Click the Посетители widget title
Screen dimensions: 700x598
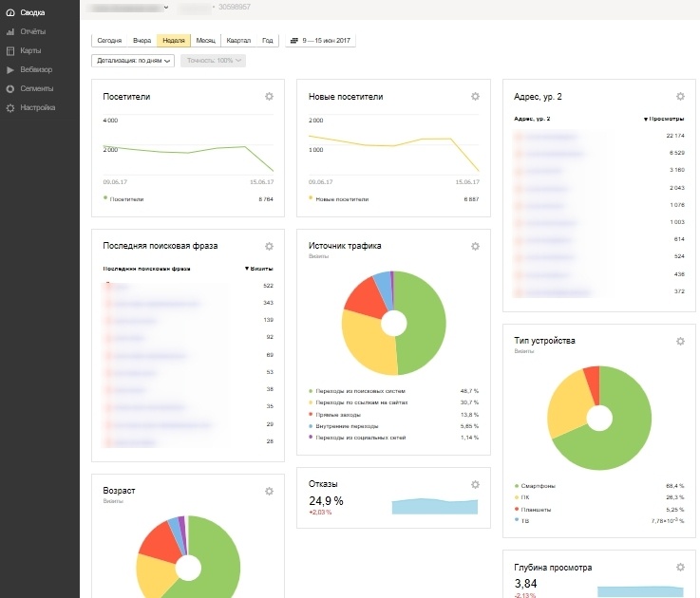pyautogui.click(x=126, y=97)
